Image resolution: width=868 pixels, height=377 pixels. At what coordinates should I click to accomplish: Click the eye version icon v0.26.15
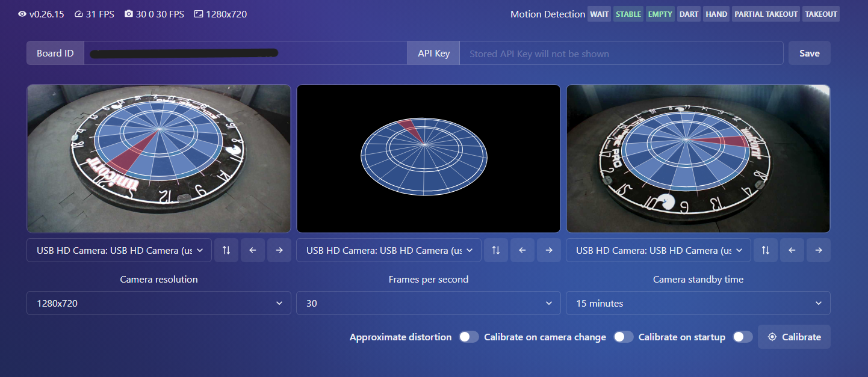pos(22,14)
